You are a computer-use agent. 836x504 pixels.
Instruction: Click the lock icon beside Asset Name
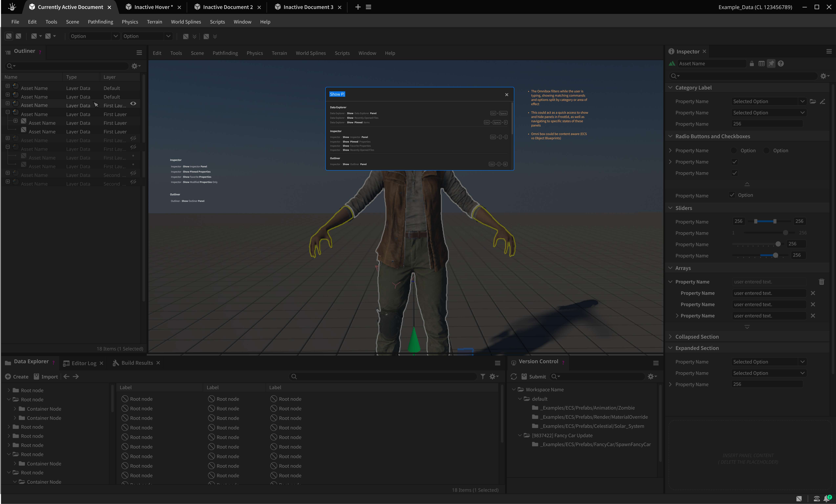(751, 63)
